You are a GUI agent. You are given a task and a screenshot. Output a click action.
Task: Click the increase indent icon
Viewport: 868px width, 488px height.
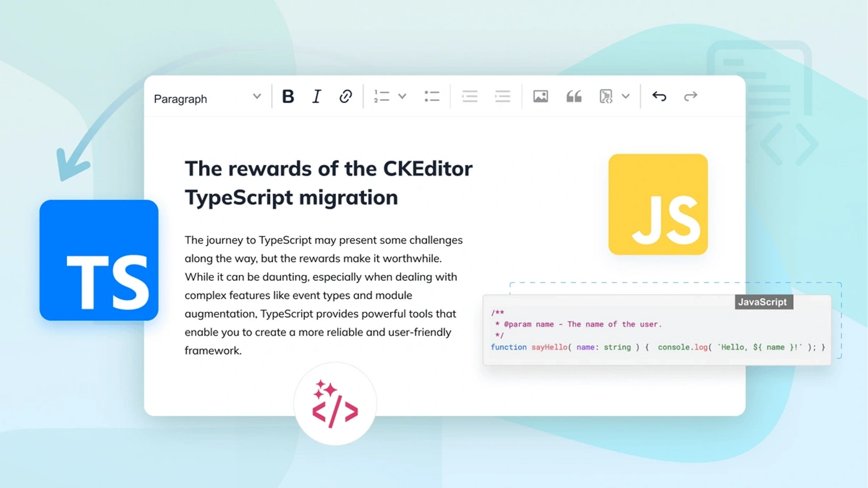(503, 97)
